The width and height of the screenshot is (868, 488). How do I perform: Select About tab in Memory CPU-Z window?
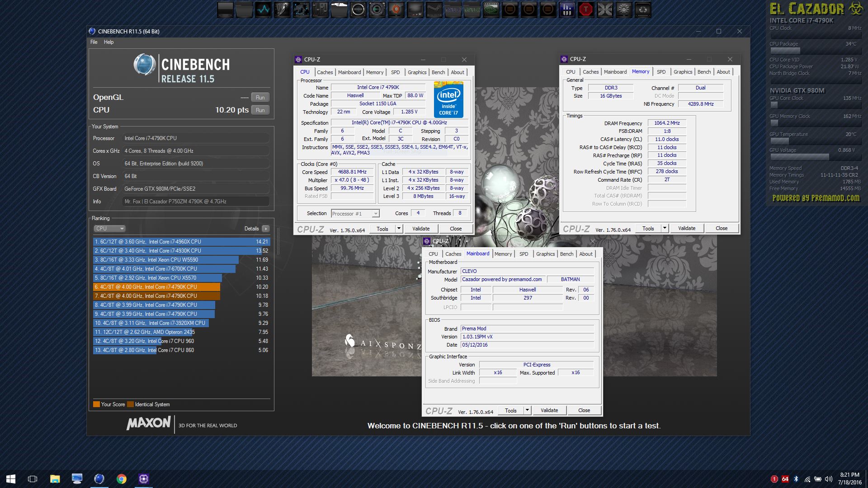pyautogui.click(x=723, y=72)
